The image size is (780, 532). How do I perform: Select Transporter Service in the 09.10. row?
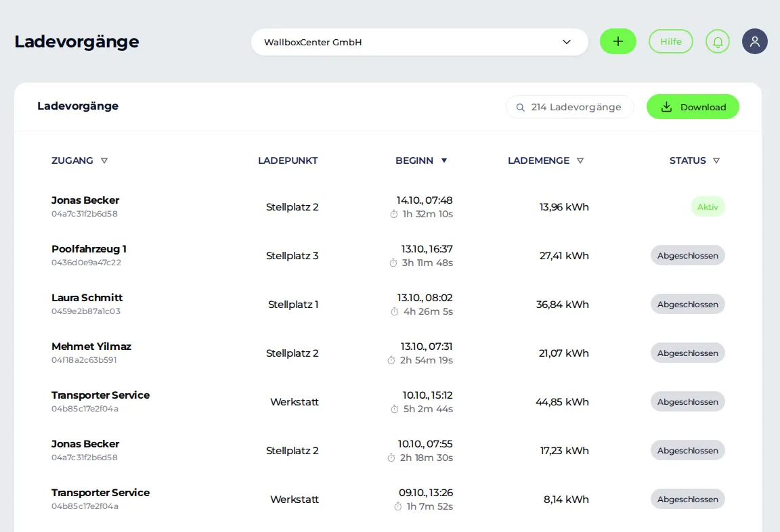pyautogui.click(x=100, y=493)
